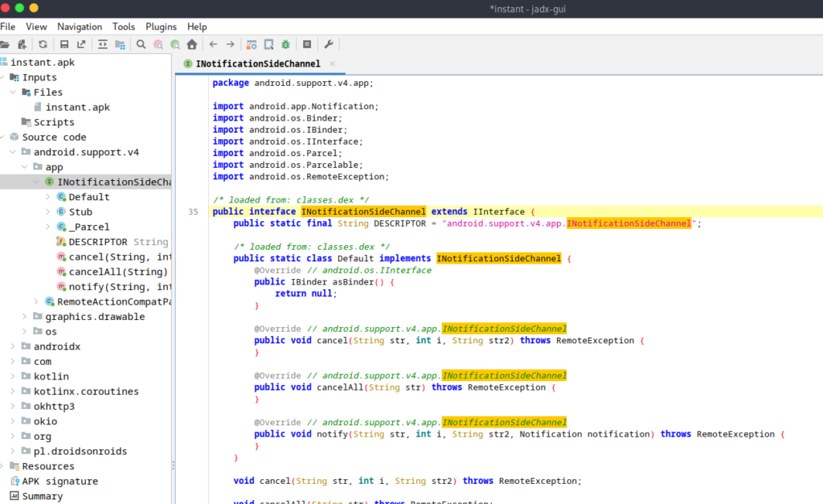Open the Plugins menu
This screenshot has width=823, height=504.
(x=162, y=27)
